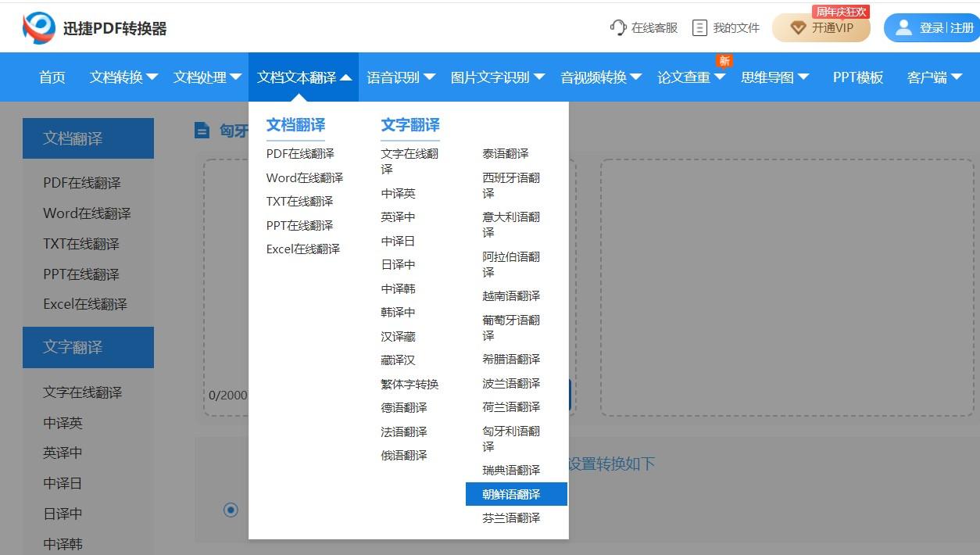This screenshot has width=980, height=555.
Task: Click the 我的文件 document icon
Action: [x=700, y=27]
